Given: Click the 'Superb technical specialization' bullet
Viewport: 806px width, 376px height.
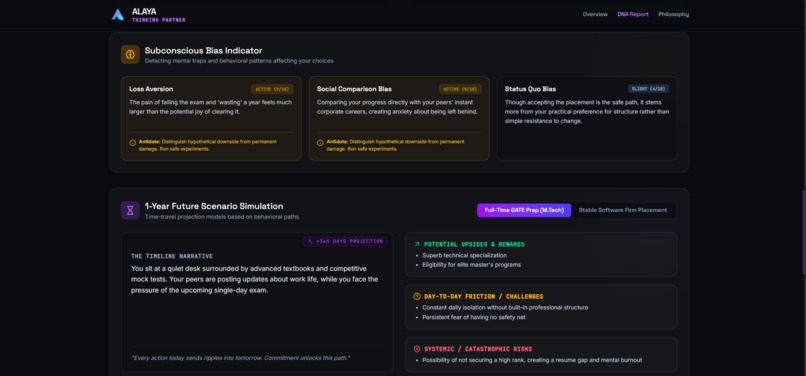Looking at the screenshot, I should tap(465, 255).
